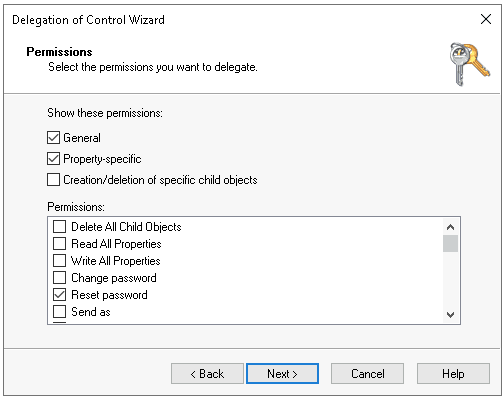Go back with the Back button
504x399 pixels.
(x=207, y=374)
